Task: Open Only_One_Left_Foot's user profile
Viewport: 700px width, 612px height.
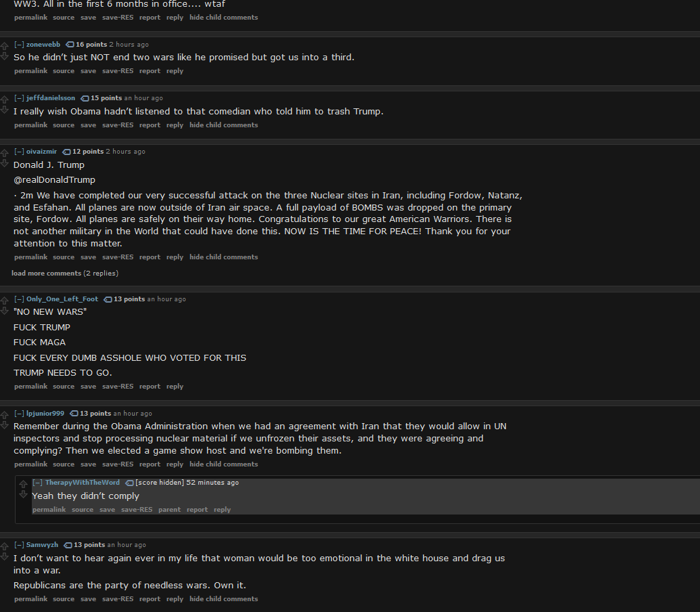Action: (62, 299)
